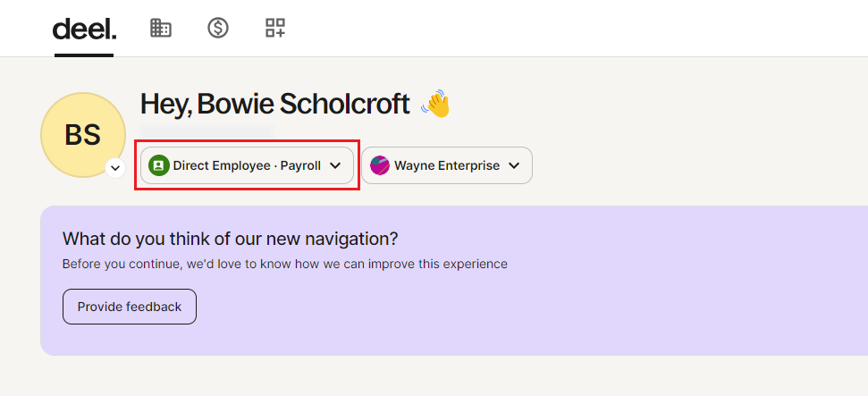Click the Before you continue description text

tap(285, 264)
